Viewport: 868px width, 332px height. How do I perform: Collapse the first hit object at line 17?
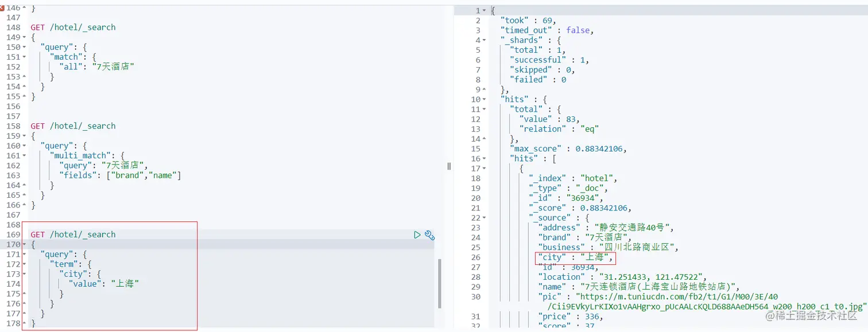(485, 168)
